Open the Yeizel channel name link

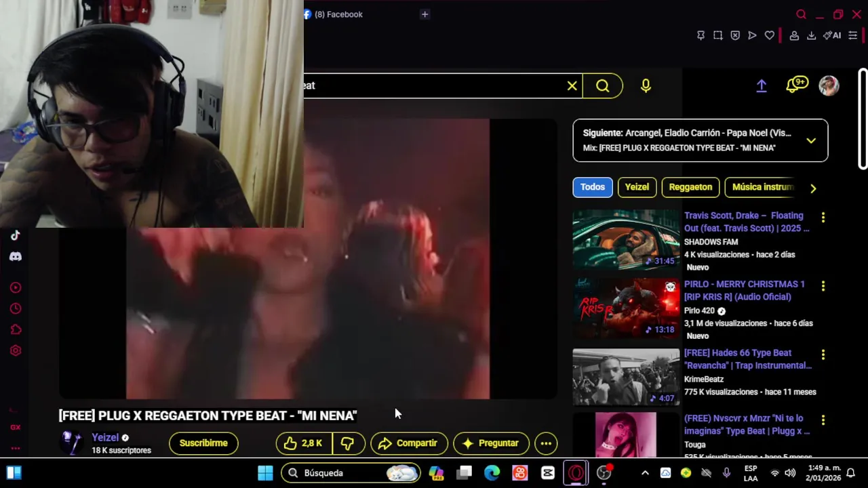point(105,438)
